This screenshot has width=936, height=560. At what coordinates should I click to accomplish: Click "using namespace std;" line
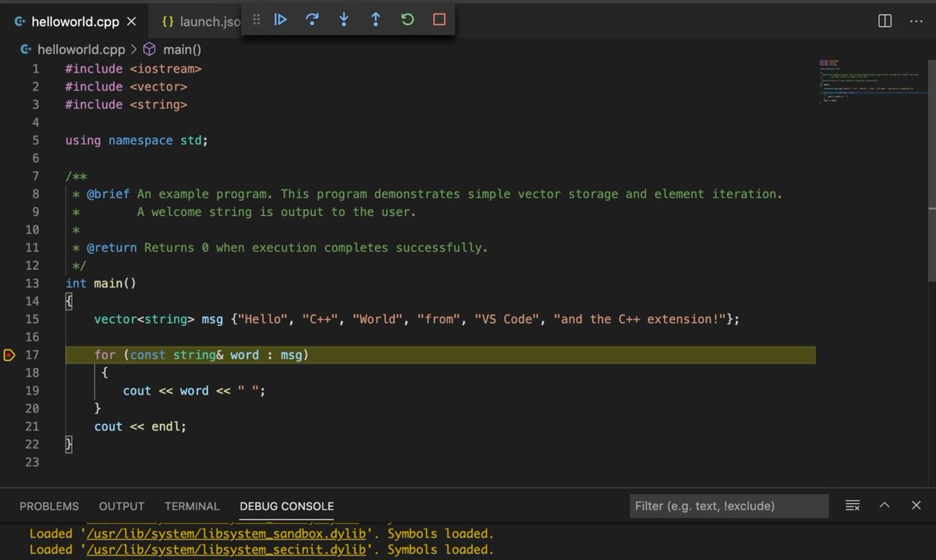point(137,140)
